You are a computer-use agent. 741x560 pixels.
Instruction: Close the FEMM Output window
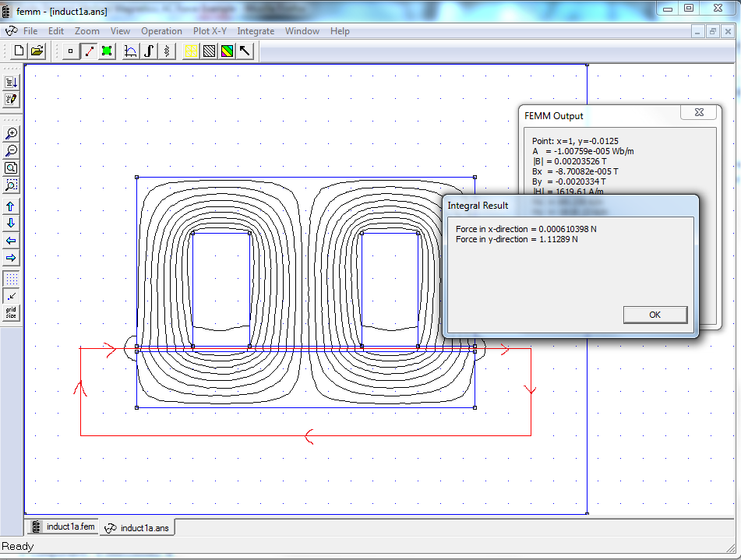(699, 112)
